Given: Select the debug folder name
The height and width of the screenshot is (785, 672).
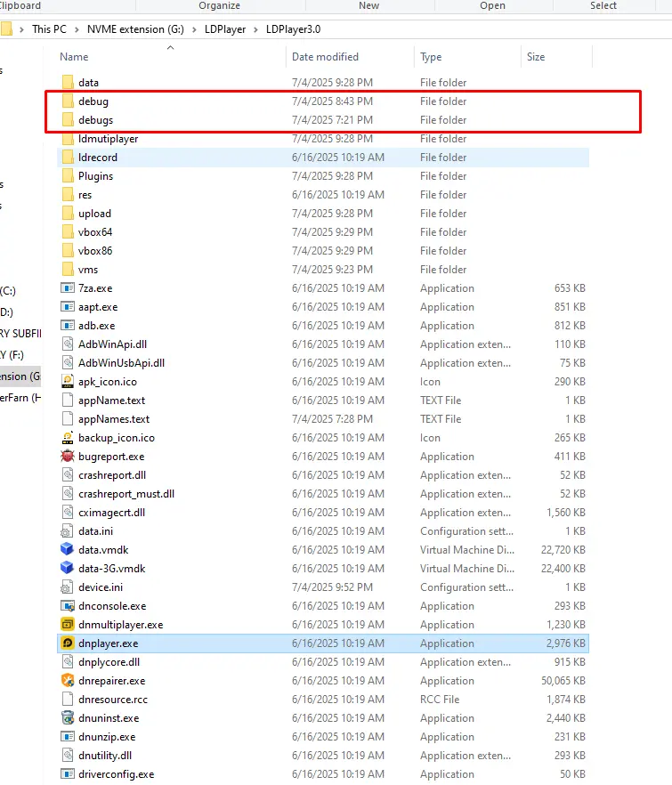Looking at the screenshot, I should pyautogui.click(x=93, y=101).
